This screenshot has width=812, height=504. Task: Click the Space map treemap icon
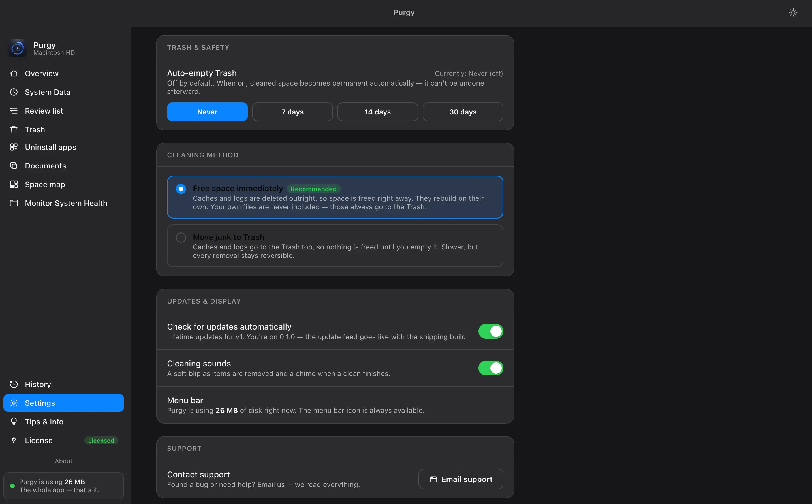pos(14,184)
